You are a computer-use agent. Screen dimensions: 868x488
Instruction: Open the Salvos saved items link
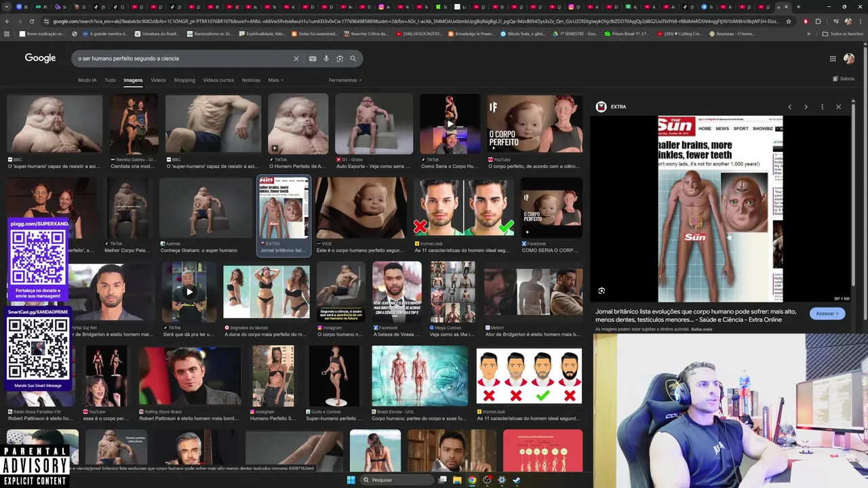tap(844, 79)
